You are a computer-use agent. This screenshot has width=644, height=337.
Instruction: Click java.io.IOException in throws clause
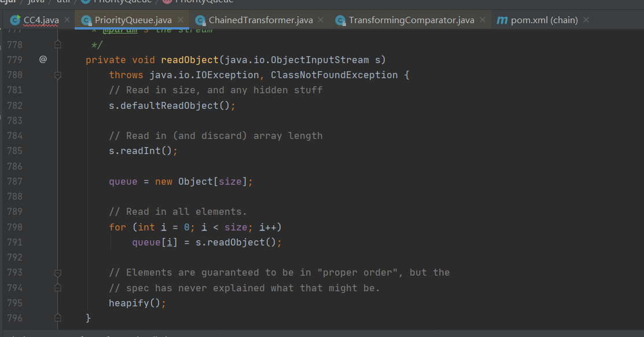coord(204,75)
